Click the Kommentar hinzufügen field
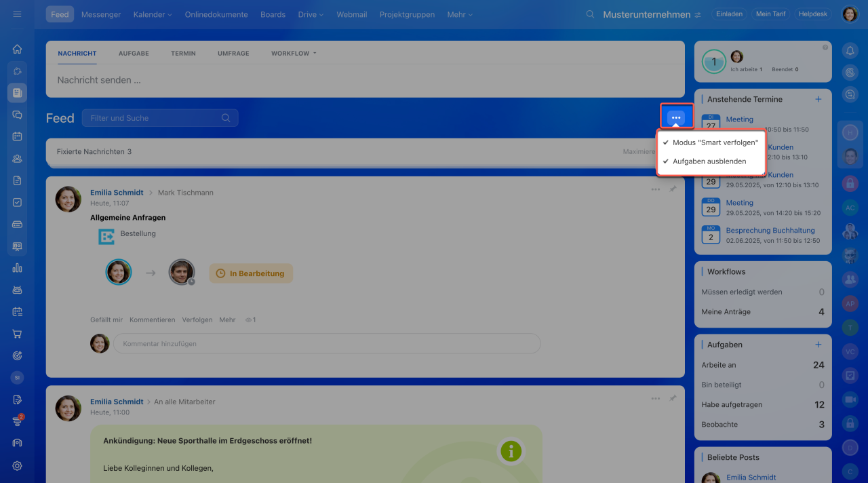 coord(327,344)
